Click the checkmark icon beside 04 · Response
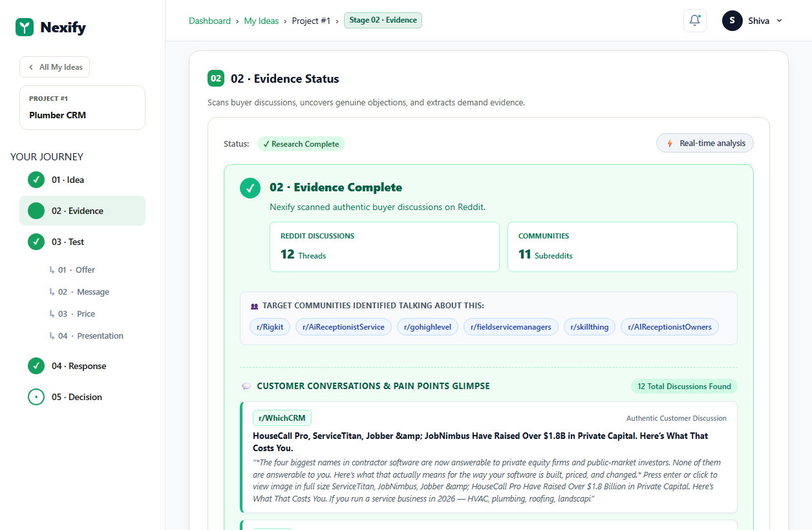The image size is (812, 530). [x=36, y=366]
